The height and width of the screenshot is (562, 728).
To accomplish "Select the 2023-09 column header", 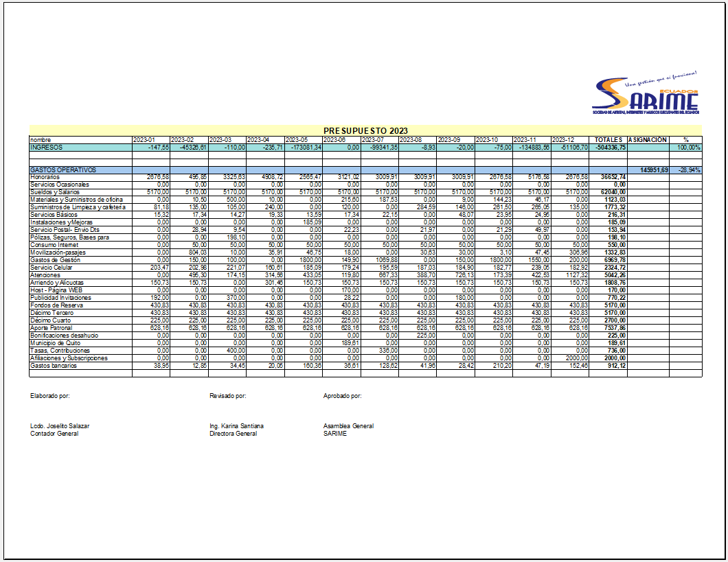I will point(449,140).
